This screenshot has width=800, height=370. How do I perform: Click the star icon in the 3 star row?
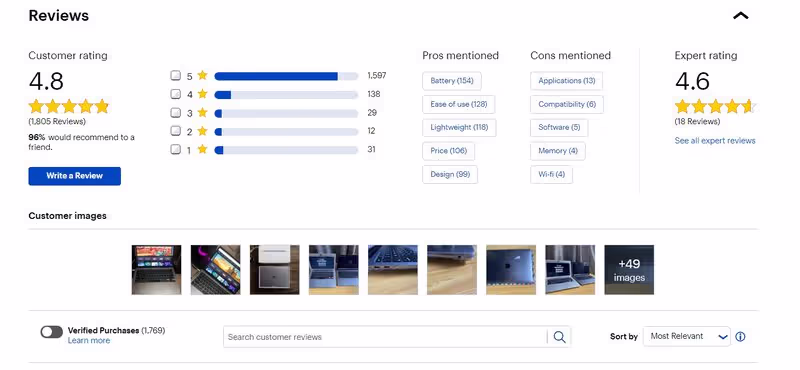(203, 112)
